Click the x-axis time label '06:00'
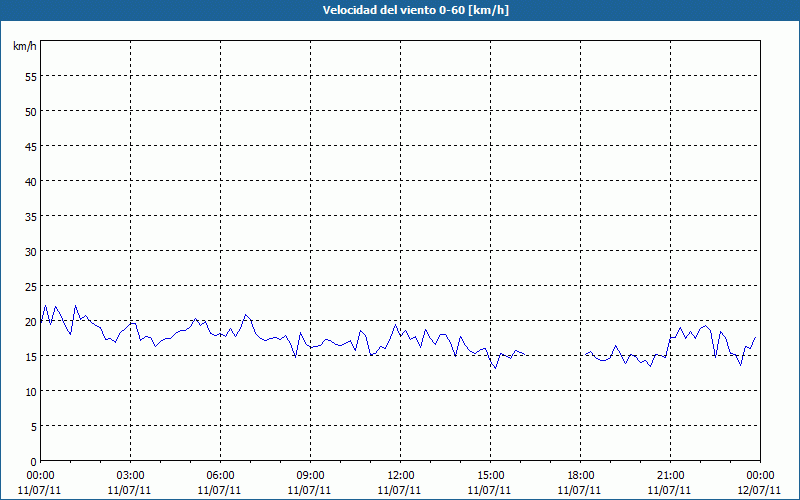 coord(220,476)
